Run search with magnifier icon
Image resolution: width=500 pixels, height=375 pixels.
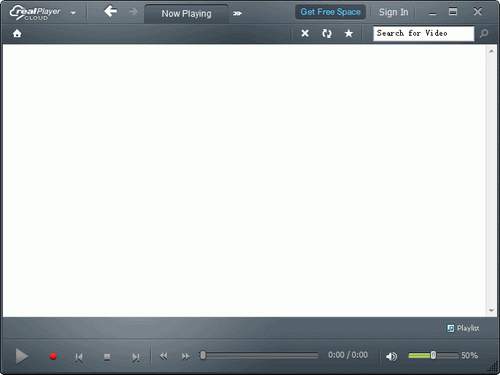coord(484,33)
